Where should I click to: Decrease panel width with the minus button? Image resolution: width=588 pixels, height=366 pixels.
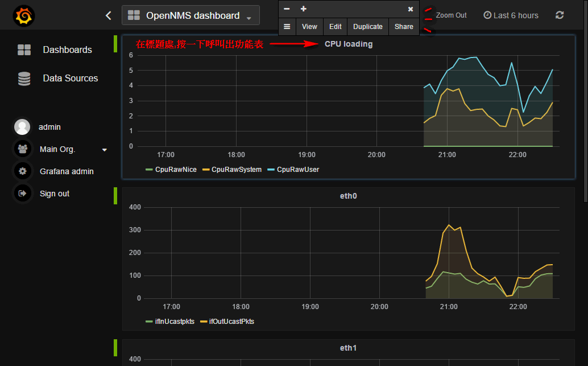[287, 9]
